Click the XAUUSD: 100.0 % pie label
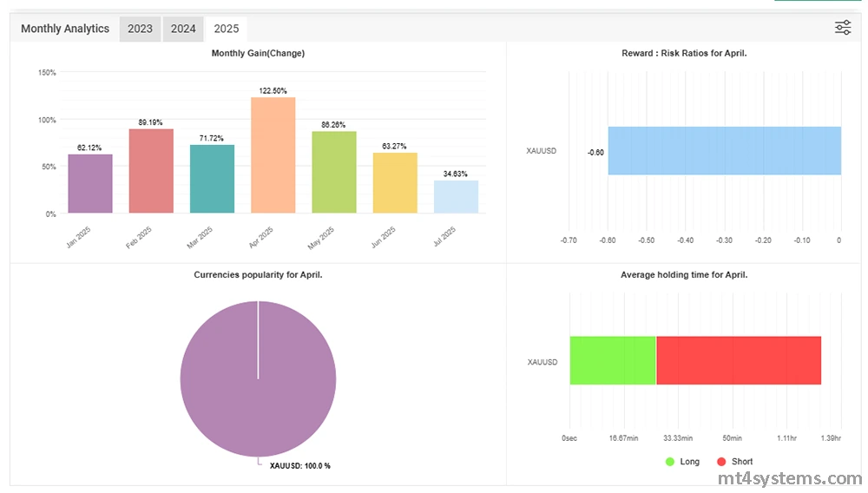The image size is (868, 493). pyautogui.click(x=299, y=466)
